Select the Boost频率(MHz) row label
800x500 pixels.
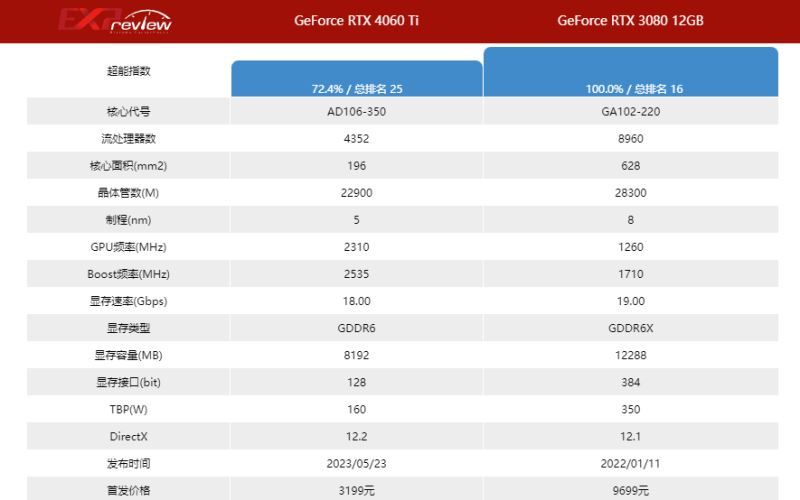[x=128, y=273]
